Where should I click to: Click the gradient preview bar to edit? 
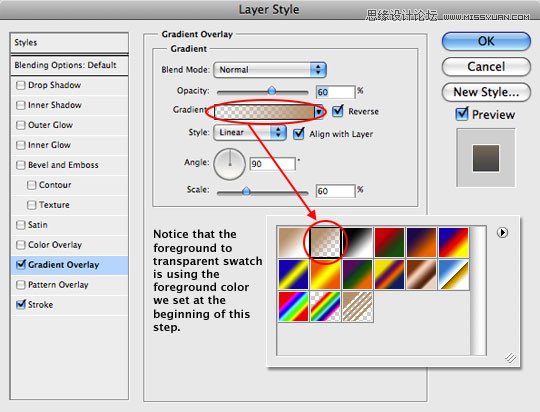(x=264, y=112)
